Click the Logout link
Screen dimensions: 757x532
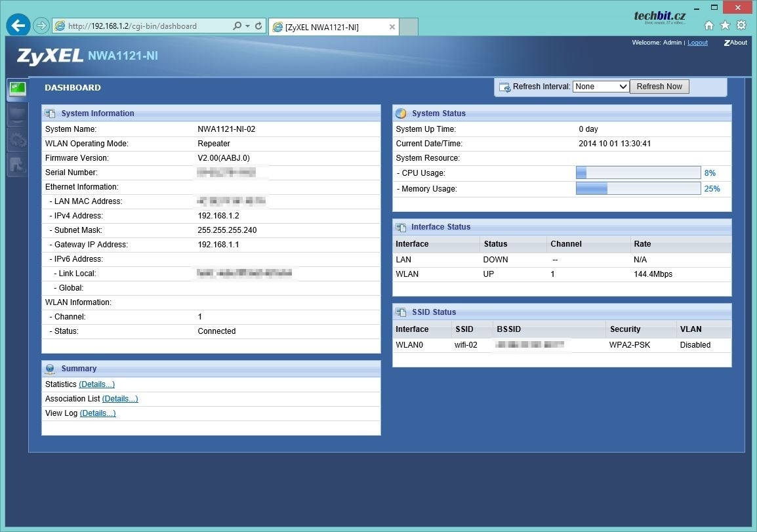point(697,43)
